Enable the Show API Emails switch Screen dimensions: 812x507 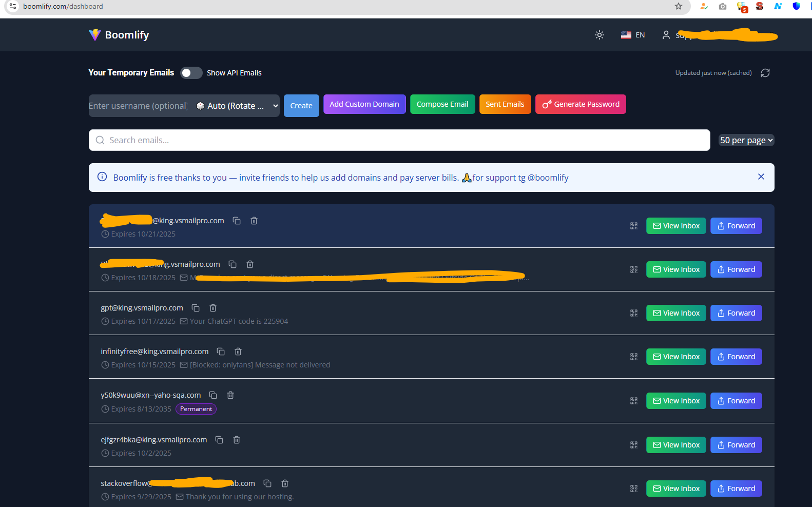191,73
